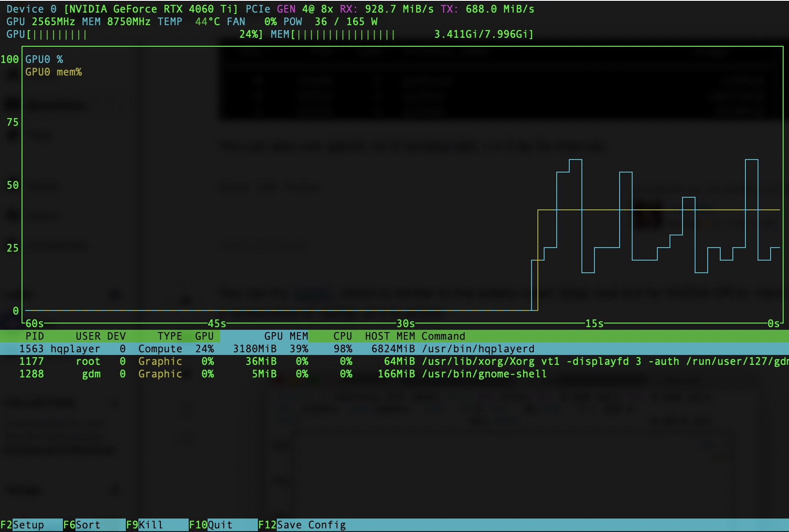Click the highlighted GPU MEM column header
This screenshot has height=532, width=789.
pos(286,336)
